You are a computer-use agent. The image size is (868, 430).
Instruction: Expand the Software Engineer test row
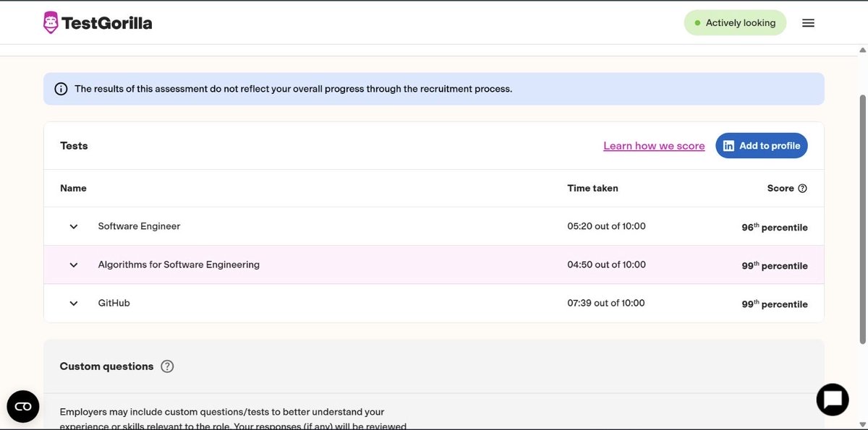pos(74,227)
